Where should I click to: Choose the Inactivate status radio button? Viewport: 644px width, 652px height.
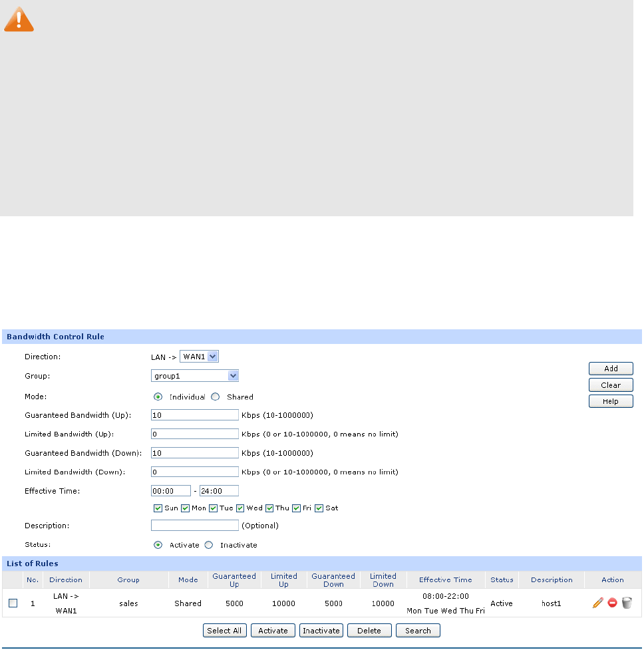click(x=209, y=545)
